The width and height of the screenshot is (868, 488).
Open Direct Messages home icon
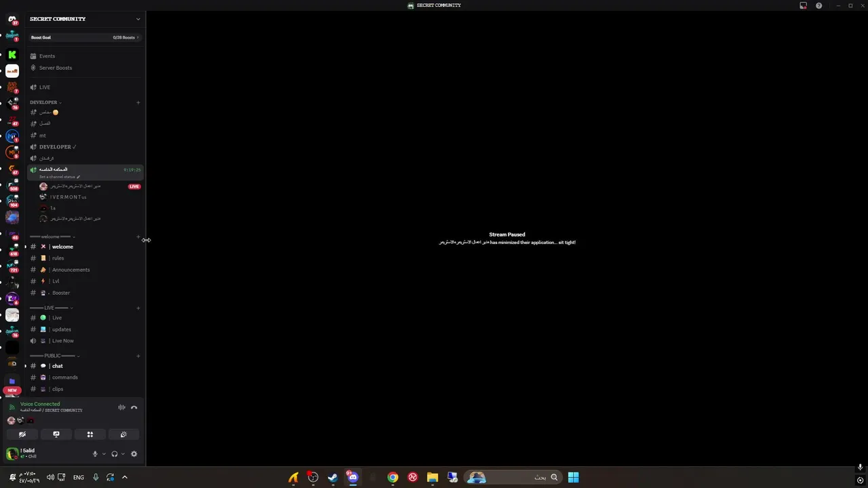12,20
